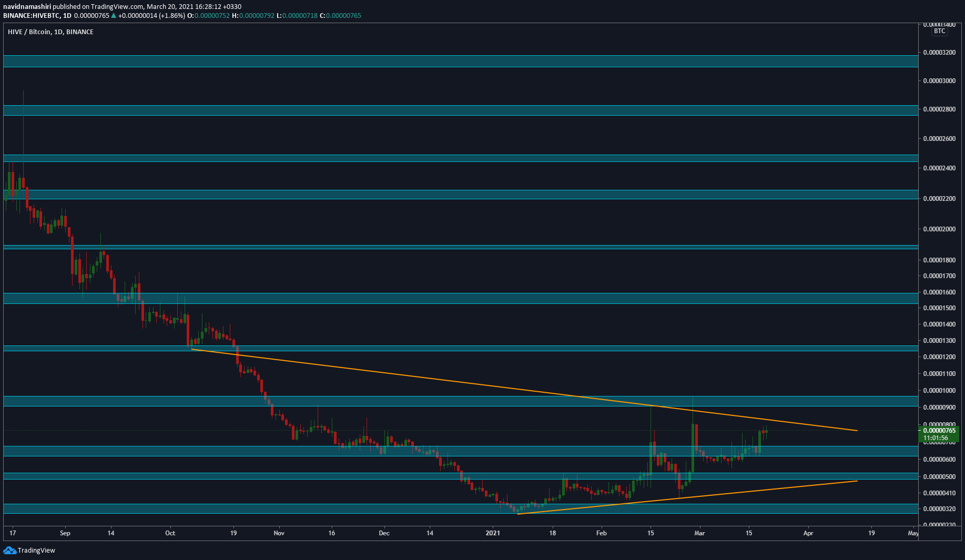Image resolution: width=965 pixels, height=560 pixels.
Task: Click the Sep label on time axis
Action: (65, 533)
